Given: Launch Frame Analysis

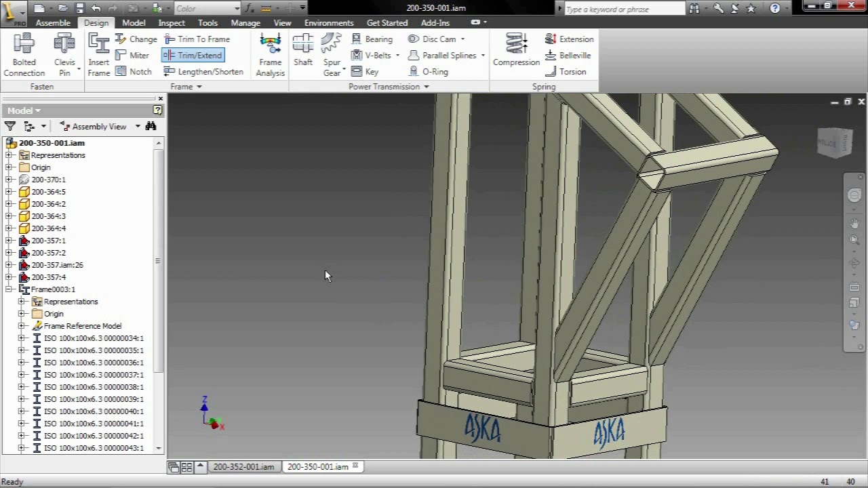Looking at the screenshot, I should pos(270,56).
